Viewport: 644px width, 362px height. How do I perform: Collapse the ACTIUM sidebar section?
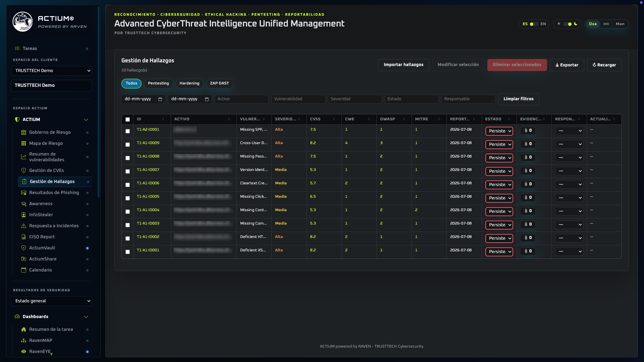(x=86, y=120)
